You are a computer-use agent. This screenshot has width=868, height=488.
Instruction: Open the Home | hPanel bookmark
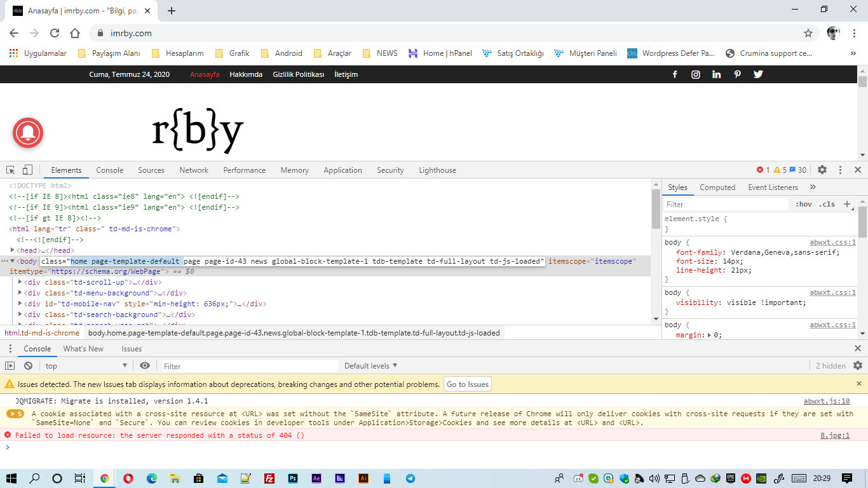440,53
